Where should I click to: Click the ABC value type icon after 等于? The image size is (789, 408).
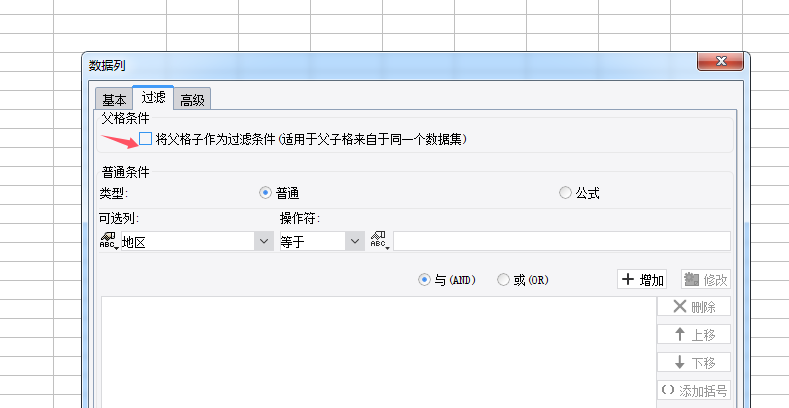(x=380, y=241)
